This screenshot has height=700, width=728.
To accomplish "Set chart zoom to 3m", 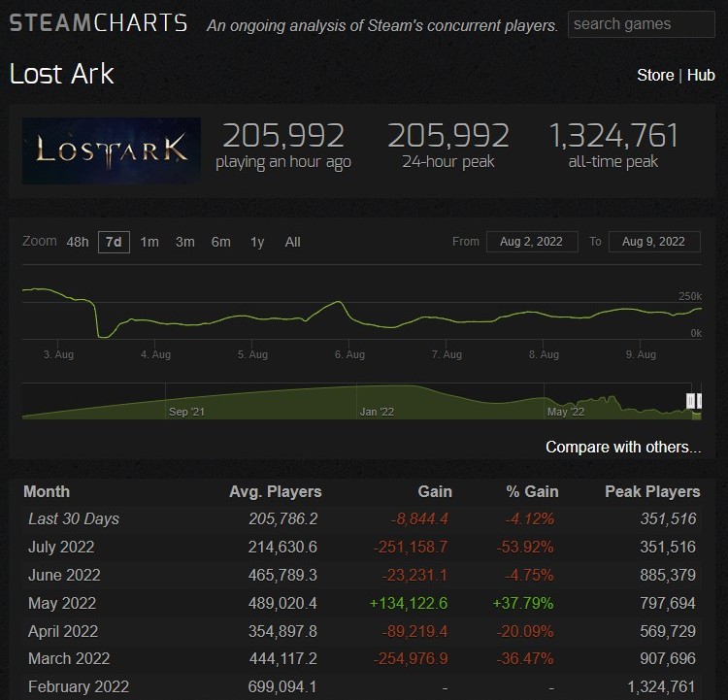I will 184,242.
